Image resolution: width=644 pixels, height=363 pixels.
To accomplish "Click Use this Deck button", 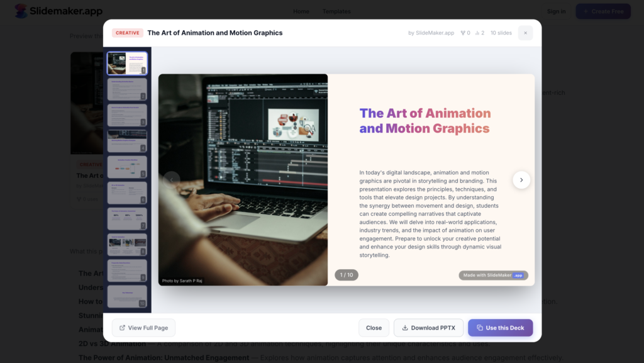I will point(500,328).
